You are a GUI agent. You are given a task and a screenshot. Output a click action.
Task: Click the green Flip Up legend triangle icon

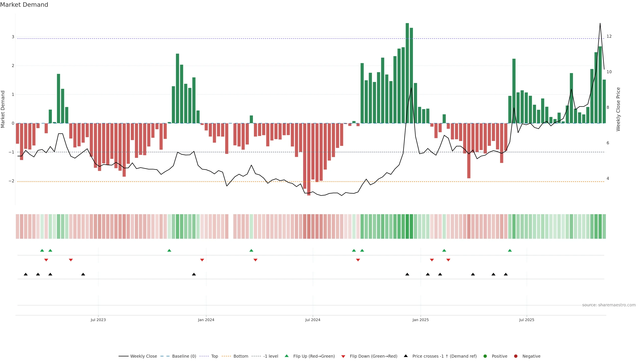click(286, 356)
